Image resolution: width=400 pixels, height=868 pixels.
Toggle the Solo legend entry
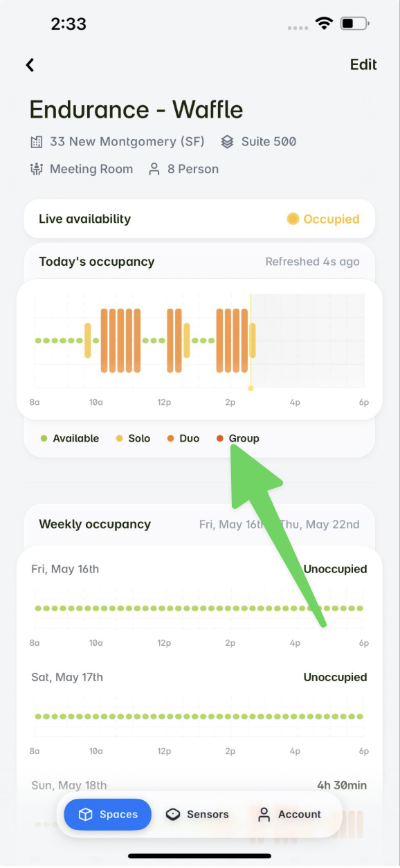133,439
